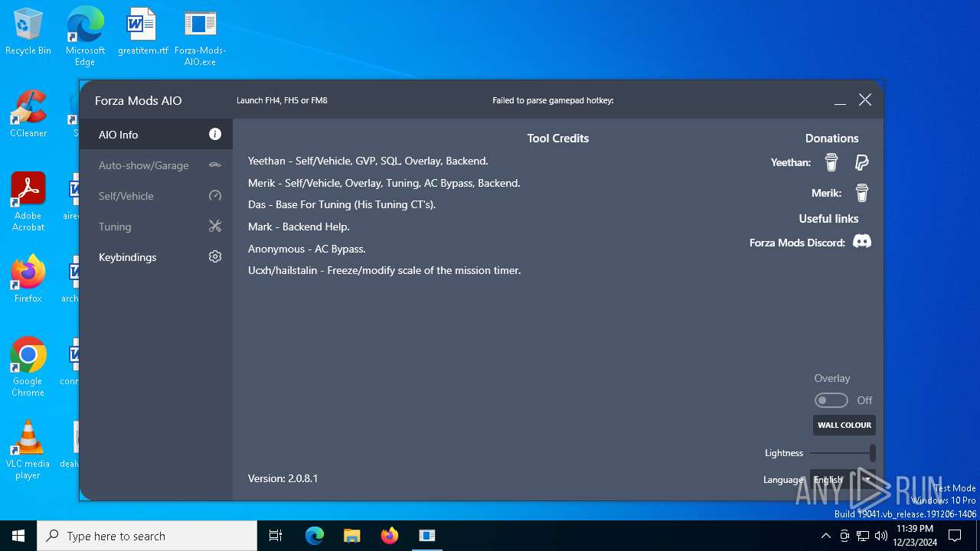Open Yeethan's coffee donation link
The height and width of the screenshot is (551, 980).
[x=831, y=162]
